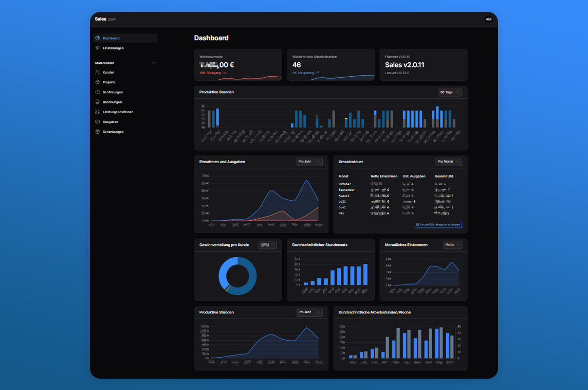Click the Schätzungen clock icon
This screenshot has height=390, width=588.
[98, 92]
